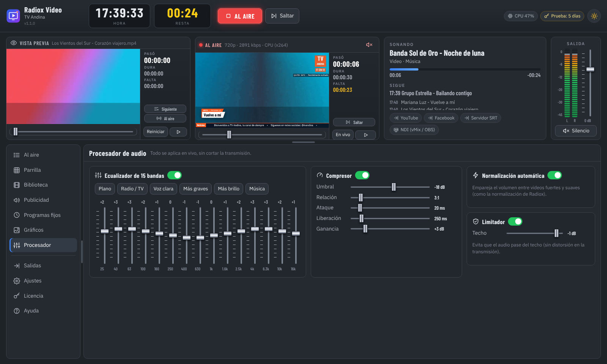
Task: Toggle the Facebook output
Action: coord(441,118)
